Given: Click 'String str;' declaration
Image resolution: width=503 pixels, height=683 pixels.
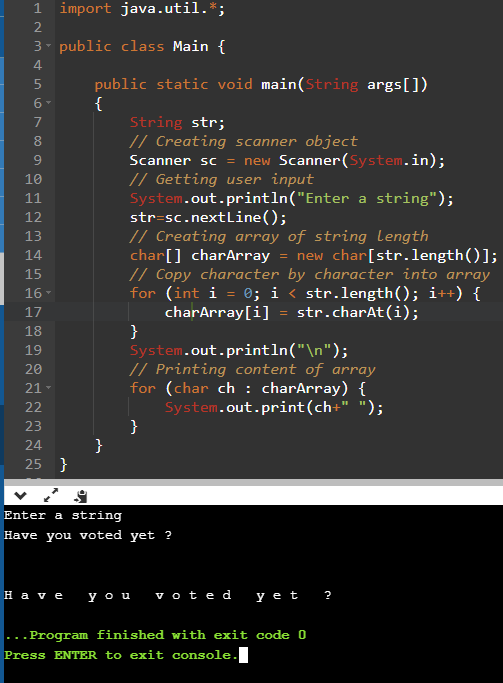Looking at the screenshot, I should point(177,122).
